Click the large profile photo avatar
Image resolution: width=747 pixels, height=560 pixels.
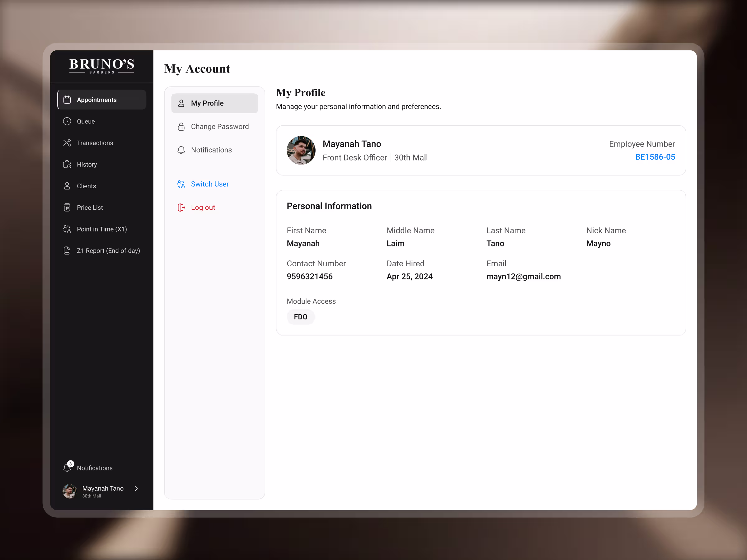pos(301,151)
